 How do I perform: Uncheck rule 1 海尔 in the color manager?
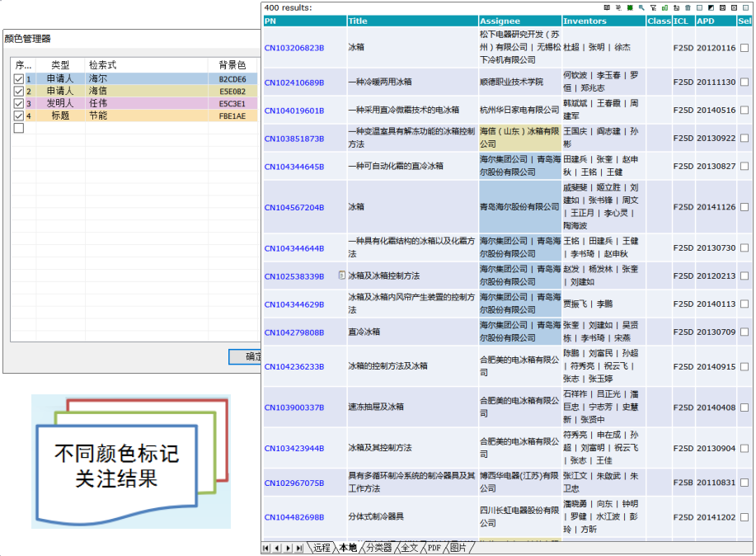click(18, 79)
